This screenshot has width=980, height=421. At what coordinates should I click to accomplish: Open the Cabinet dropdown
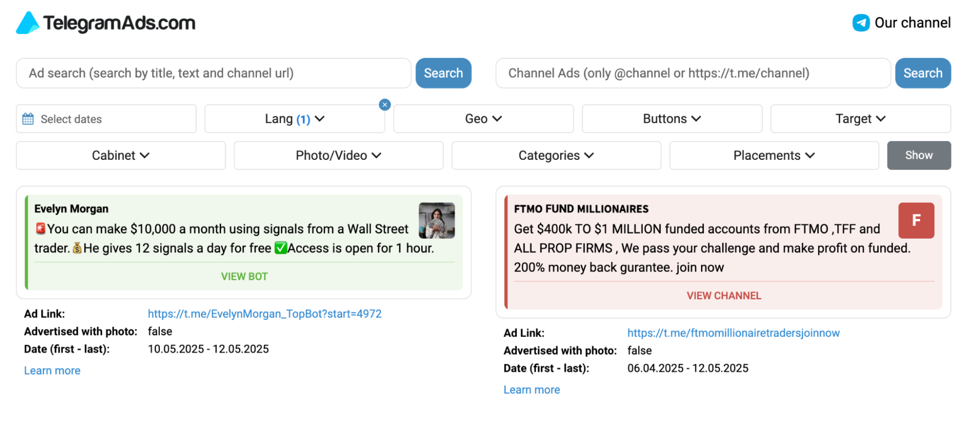point(121,155)
